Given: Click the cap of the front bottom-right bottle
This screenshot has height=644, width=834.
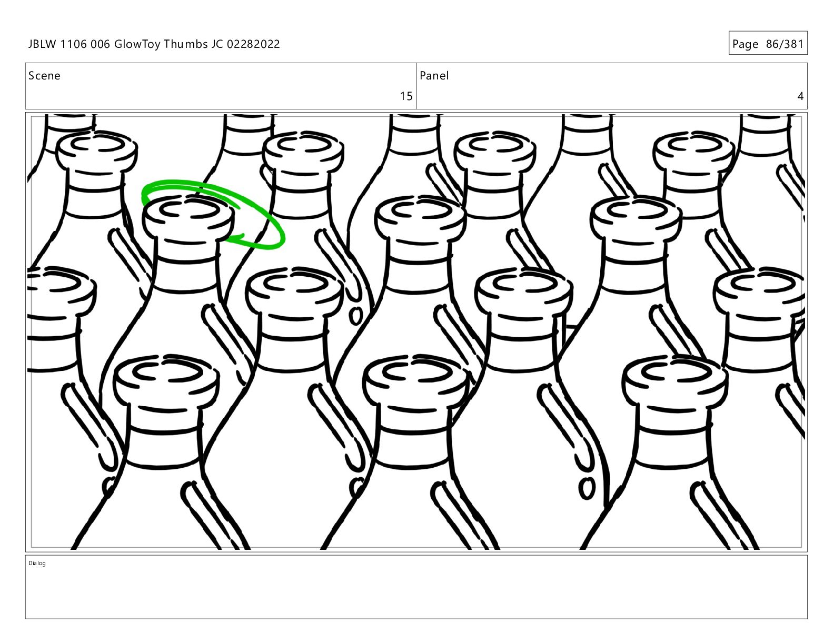Looking at the screenshot, I should coord(676,380).
